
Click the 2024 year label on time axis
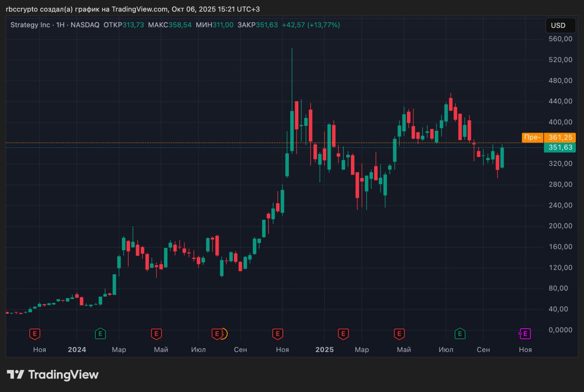click(x=77, y=350)
